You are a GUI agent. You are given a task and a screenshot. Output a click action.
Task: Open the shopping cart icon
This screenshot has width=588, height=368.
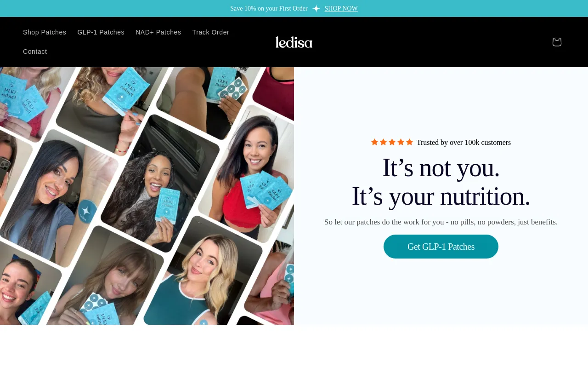556,42
